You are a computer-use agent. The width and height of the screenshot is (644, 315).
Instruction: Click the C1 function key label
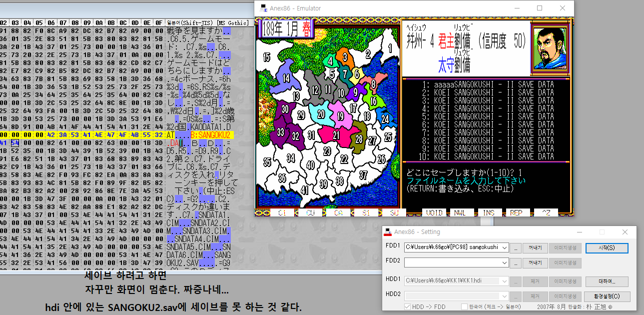[282, 212]
